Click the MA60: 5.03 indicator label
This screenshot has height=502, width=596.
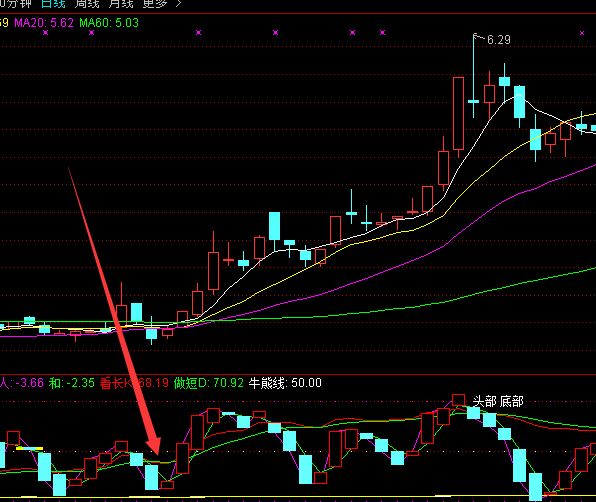[x=109, y=23]
